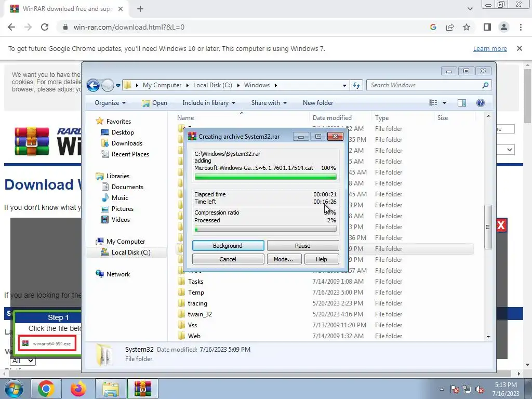The width and height of the screenshot is (532, 399).
Task: Click Explorer's Back navigation button
Action: (x=93, y=85)
